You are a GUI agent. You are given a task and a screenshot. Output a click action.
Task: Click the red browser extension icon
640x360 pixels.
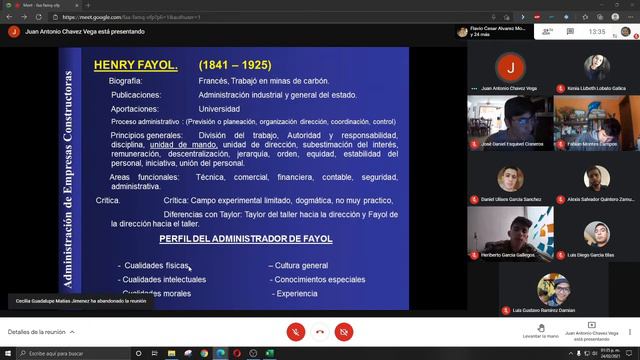(537, 17)
